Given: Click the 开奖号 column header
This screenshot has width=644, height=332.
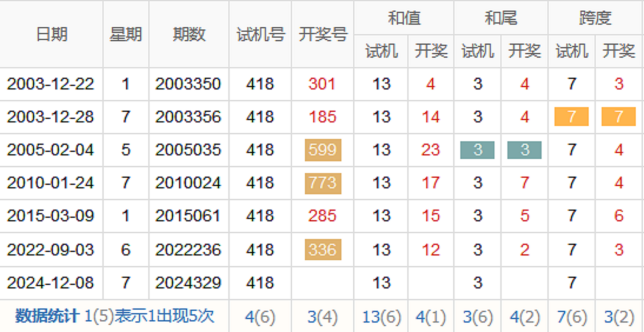Looking at the screenshot, I should pyautogui.click(x=322, y=34).
